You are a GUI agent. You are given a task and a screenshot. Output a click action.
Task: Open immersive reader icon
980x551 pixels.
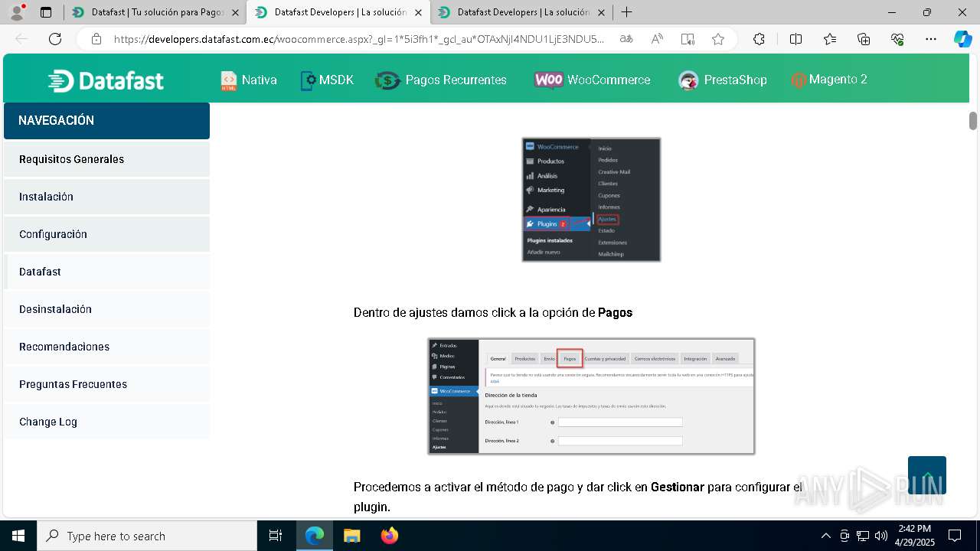coord(688,39)
